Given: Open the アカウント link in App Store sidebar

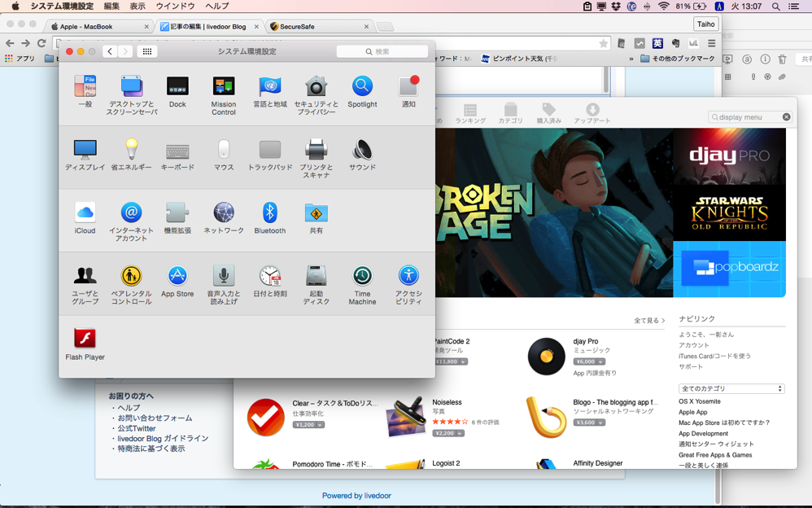Looking at the screenshot, I should pyautogui.click(x=694, y=345).
